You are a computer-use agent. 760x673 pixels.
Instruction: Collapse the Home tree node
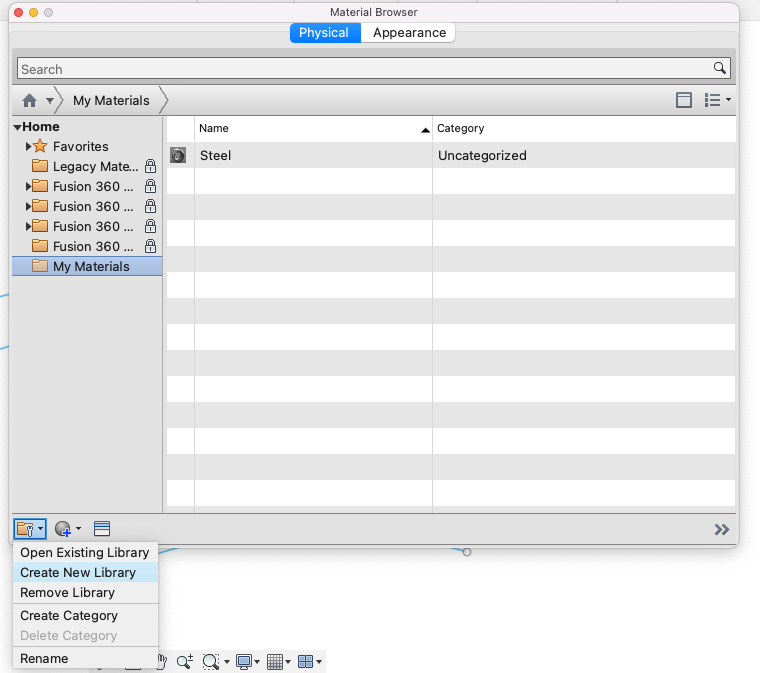[17, 127]
